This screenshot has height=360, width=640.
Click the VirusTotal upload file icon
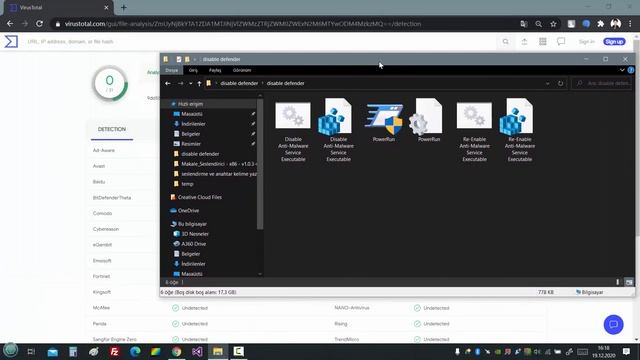click(524, 42)
